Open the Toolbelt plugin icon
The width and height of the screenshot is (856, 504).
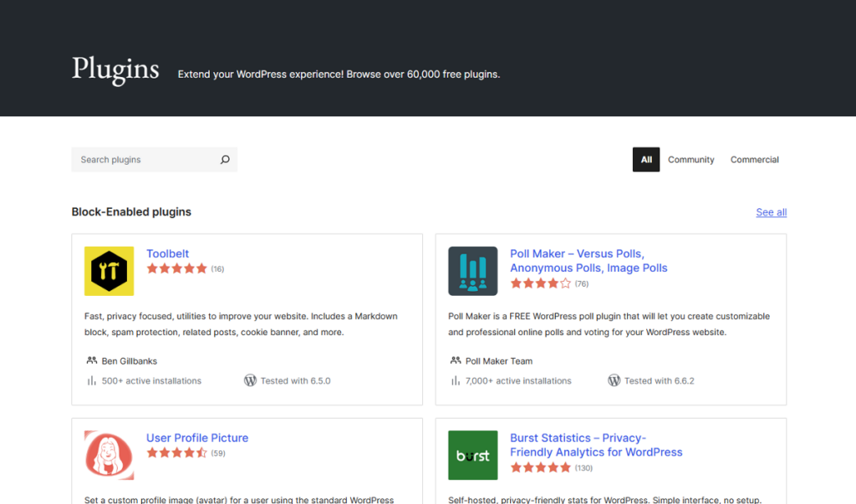(110, 271)
